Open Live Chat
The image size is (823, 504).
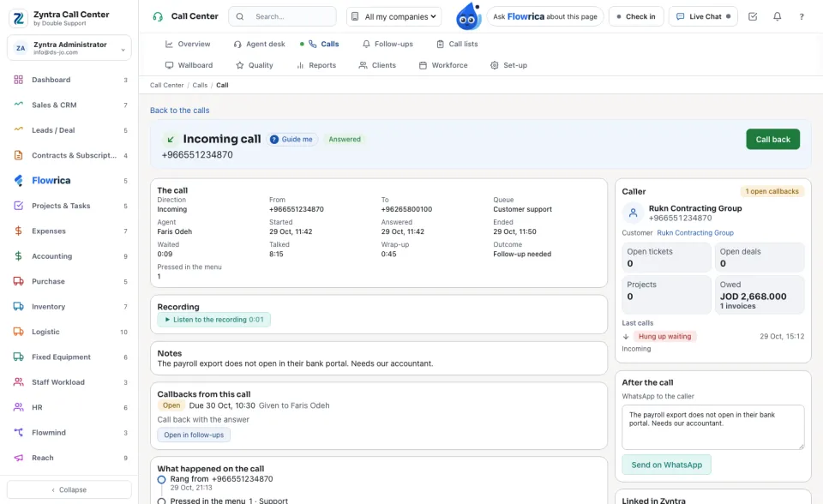point(703,16)
